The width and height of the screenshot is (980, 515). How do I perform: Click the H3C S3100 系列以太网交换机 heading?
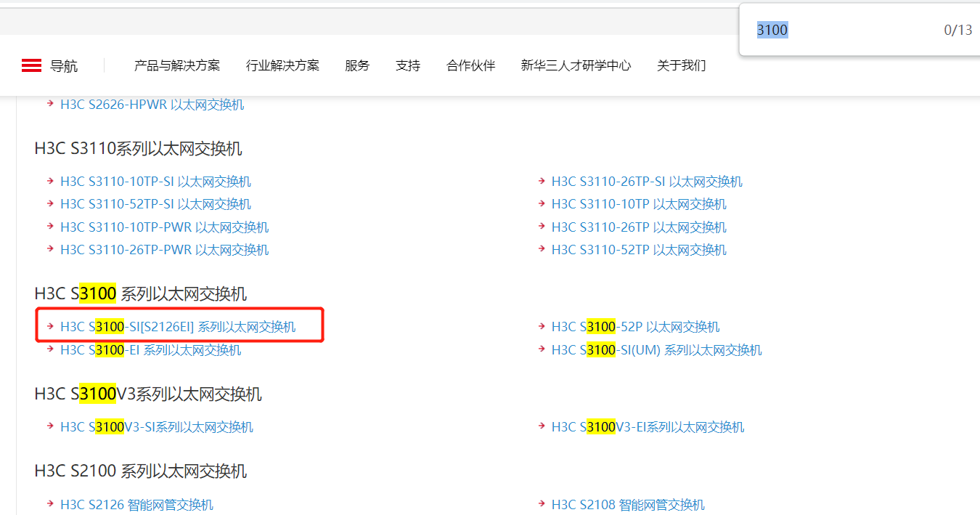141,293
